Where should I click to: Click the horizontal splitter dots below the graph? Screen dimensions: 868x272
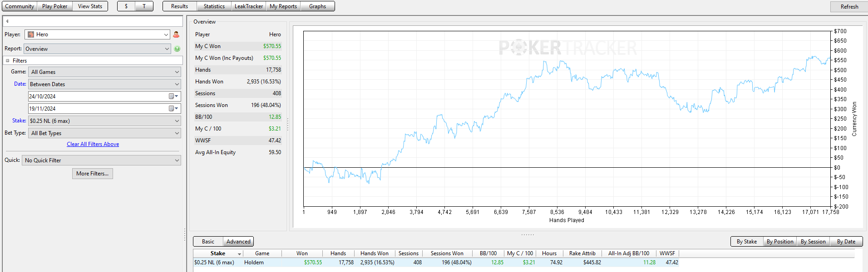pyautogui.click(x=528, y=234)
